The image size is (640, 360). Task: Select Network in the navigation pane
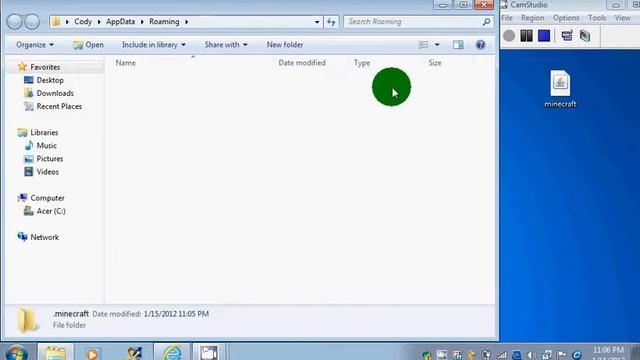pos(44,237)
